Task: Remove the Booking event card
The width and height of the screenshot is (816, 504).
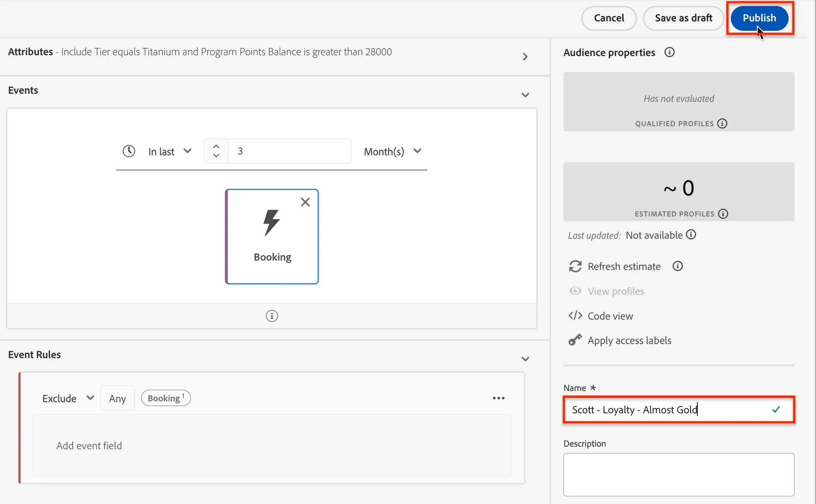Action: click(305, 202)
